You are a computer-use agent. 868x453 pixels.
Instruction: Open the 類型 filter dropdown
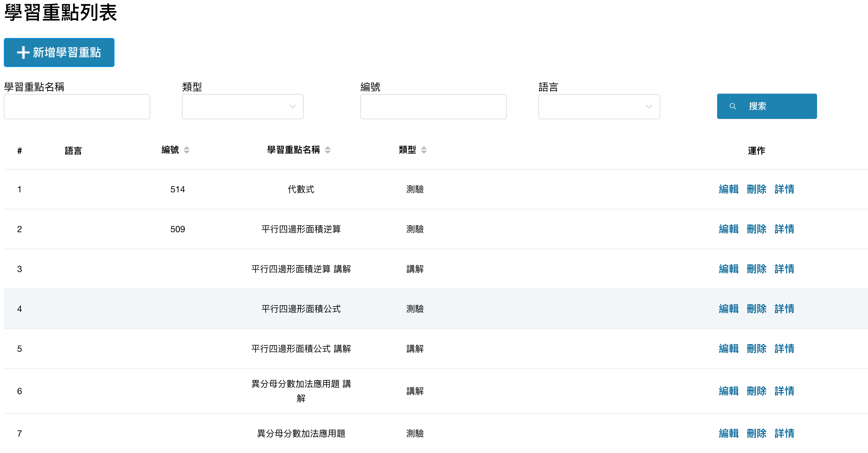coord(243,107)
